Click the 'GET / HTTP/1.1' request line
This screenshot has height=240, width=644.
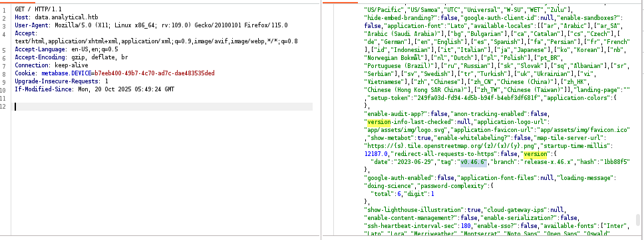pyautogui.click(x=39, y=9)
